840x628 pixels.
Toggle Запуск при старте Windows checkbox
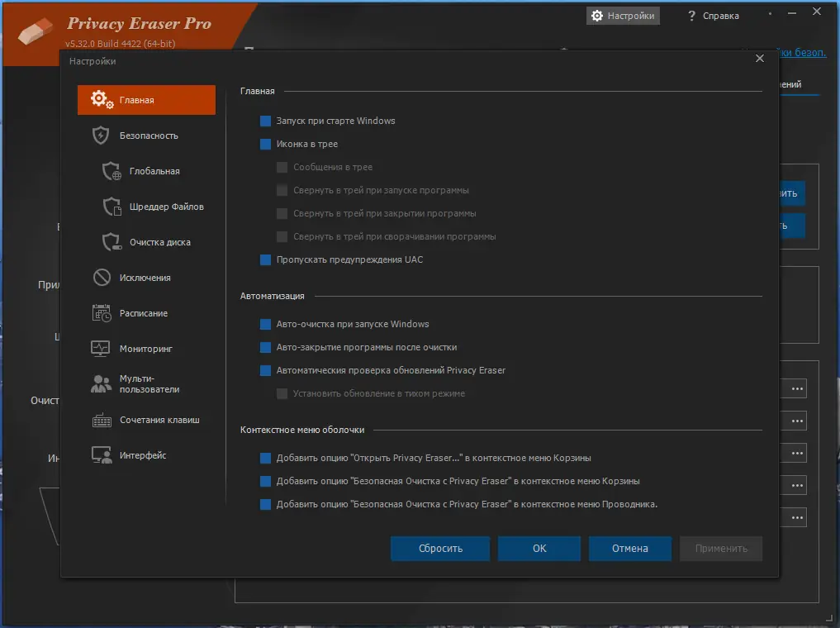[x=266, y=121]
